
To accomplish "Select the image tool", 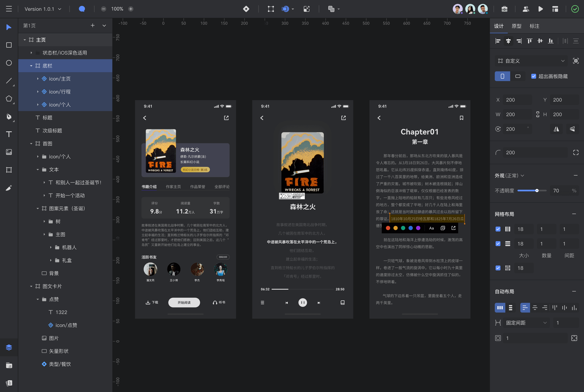I will 9,152.
